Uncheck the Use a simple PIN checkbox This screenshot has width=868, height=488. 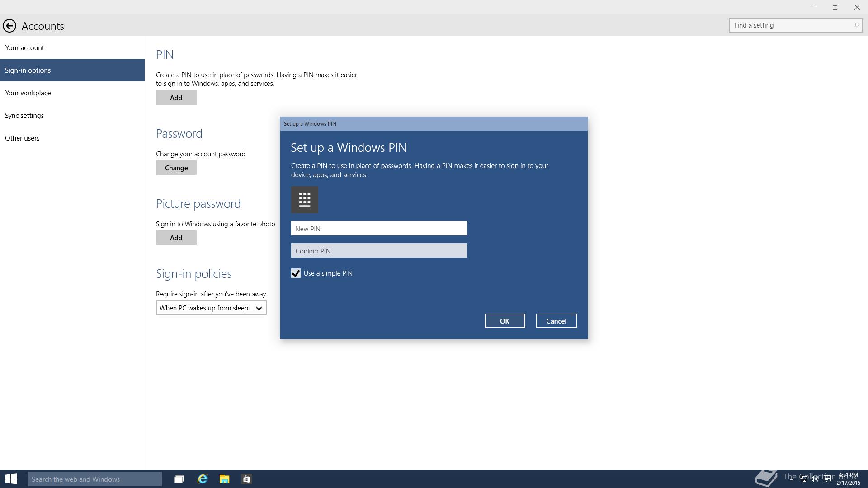(x=296, y=273)
